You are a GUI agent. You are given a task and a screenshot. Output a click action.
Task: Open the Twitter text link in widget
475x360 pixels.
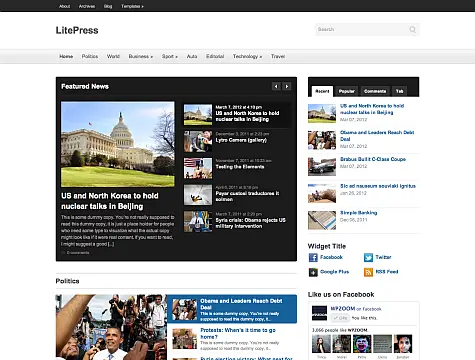pyautogui.click(x=383, y=257)
